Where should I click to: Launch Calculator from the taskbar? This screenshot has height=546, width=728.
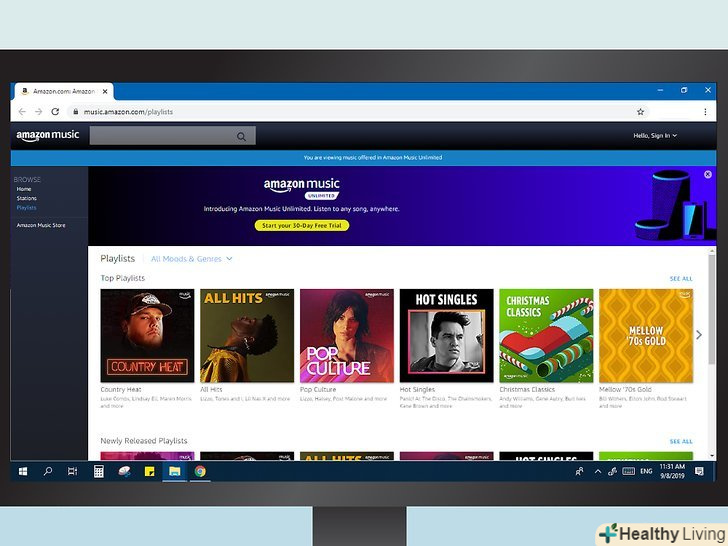click(98, 472)
